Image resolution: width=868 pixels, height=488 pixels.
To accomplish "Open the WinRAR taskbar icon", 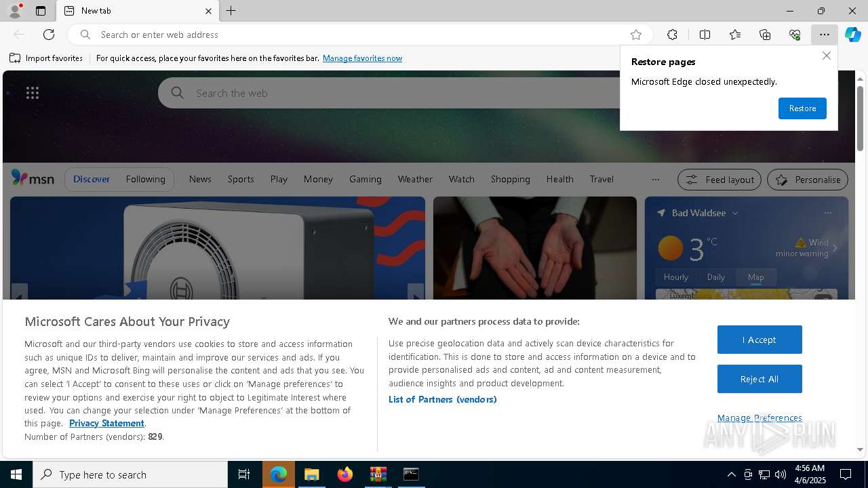I will 378,474.
